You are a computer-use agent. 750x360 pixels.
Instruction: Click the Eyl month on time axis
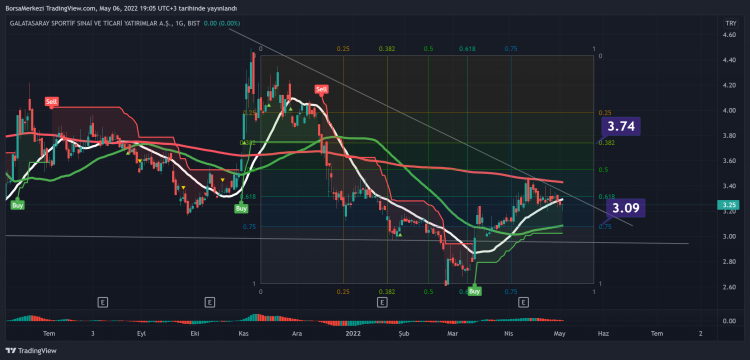(143, 334)
